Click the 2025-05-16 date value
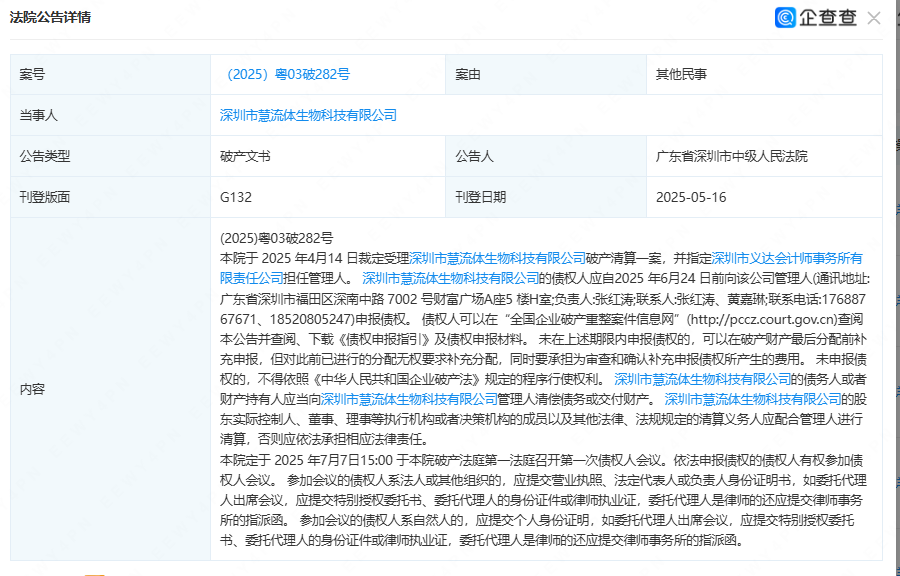The image size is (900, 576). coord(691,197)
